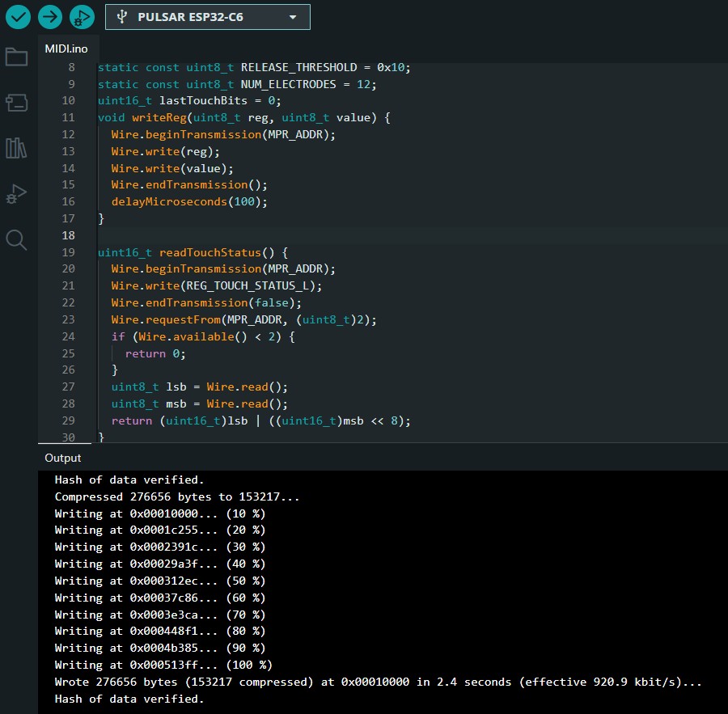728x714 pixels.
Task: Click the USB icon in the board selector
Action: pyautogui.click(x=121, y=17)
